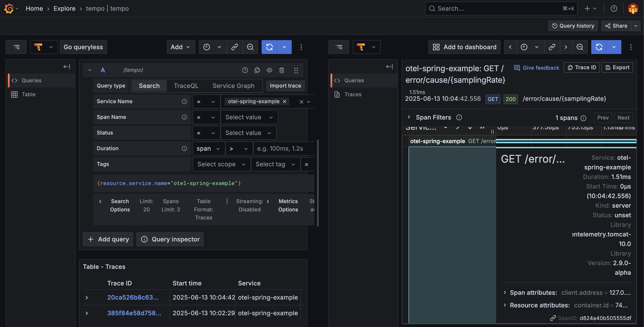644x327 pixels.
Task: Collapse query A row chevron
Action: pyautogui.click(x=90, y=70)
